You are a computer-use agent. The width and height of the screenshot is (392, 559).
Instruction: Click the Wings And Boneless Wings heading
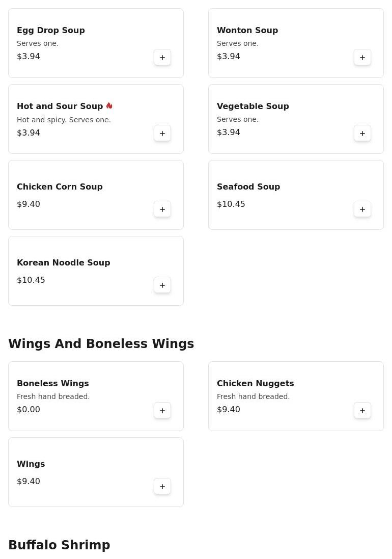point(101,343)
